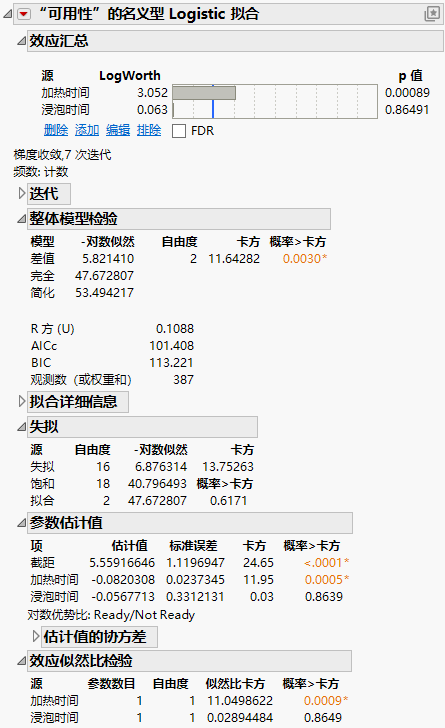The image size is (445, 728).
Task: Click the probability <.0001* for intercept
Action: [326, 563]
